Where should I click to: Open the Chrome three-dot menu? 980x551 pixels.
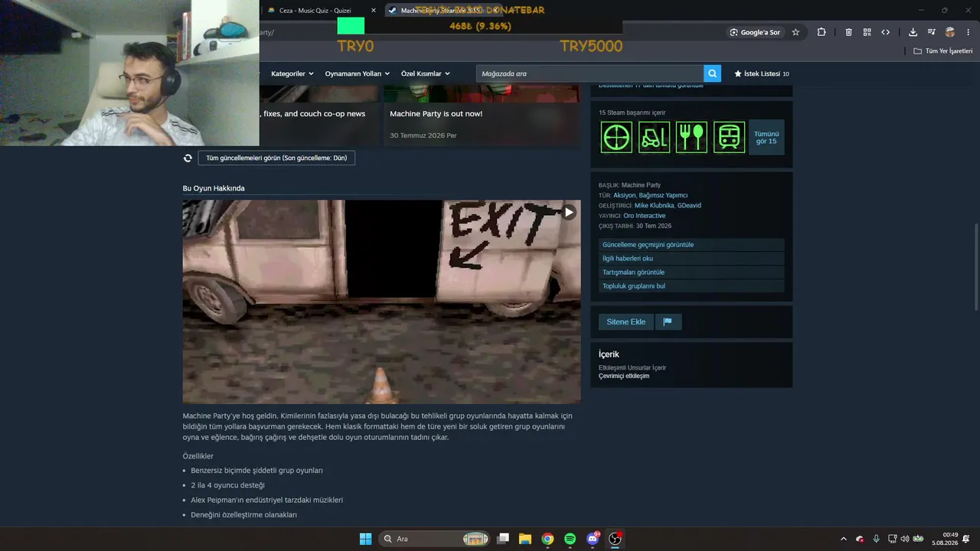tap(968, 32)
